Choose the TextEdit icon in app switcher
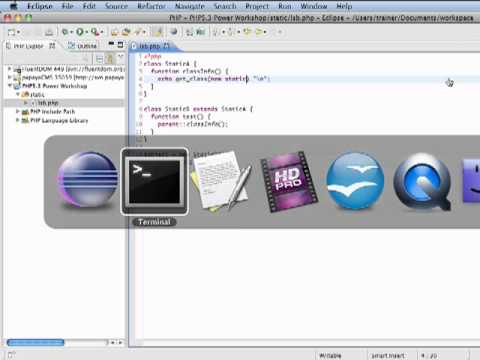The height and width of the screenshot is (360, 480). (x=221, y=182)
